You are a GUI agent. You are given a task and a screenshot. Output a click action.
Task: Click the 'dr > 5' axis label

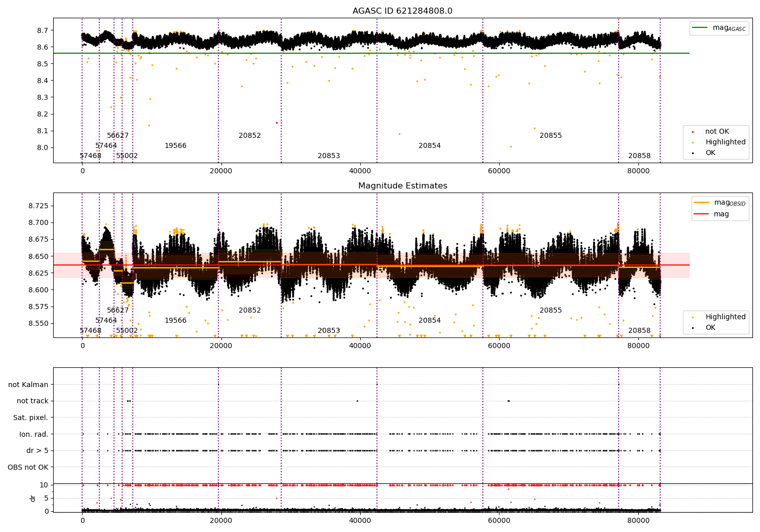click(37, 451)
